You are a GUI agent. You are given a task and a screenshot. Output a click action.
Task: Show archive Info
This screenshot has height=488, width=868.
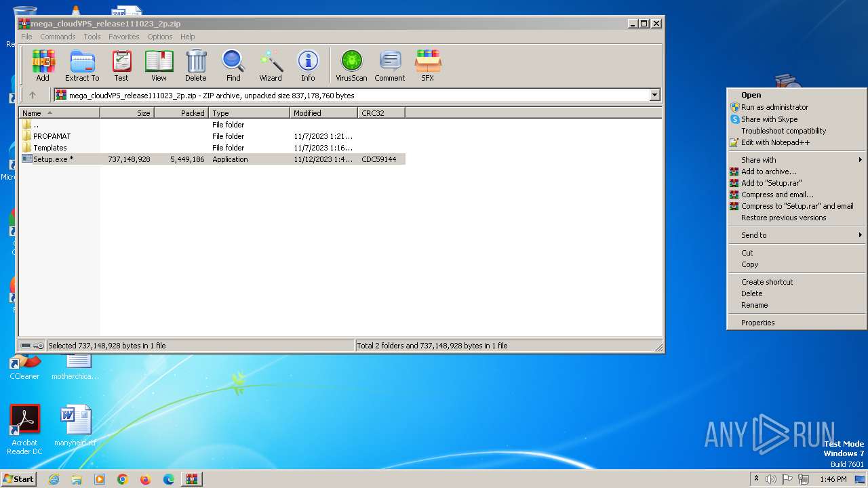point(308,66)
